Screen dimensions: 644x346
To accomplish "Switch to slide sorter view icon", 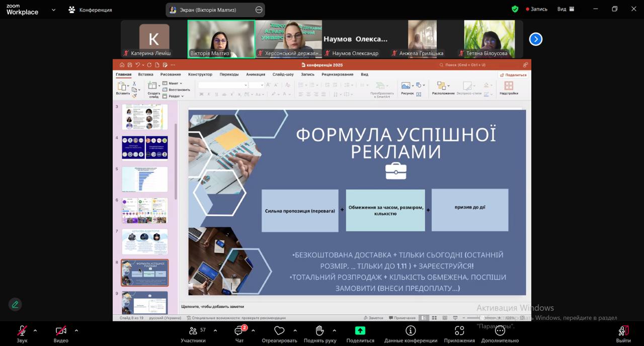I will (434, 318).
